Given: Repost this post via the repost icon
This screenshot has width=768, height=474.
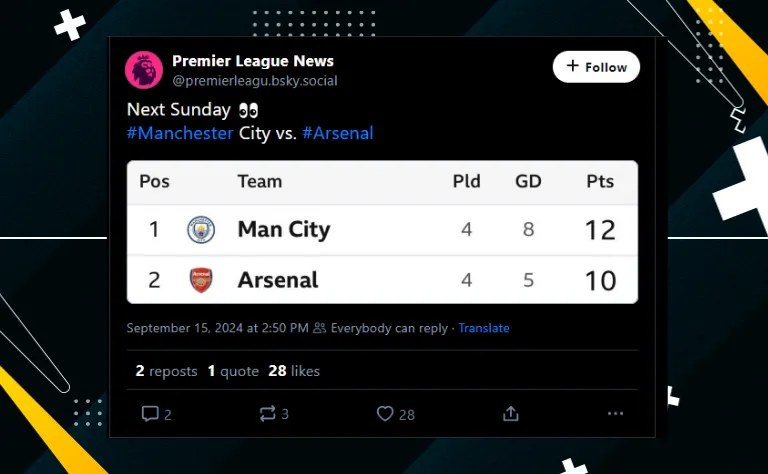Looking at the screenshot, I should (x=268, y=413).
